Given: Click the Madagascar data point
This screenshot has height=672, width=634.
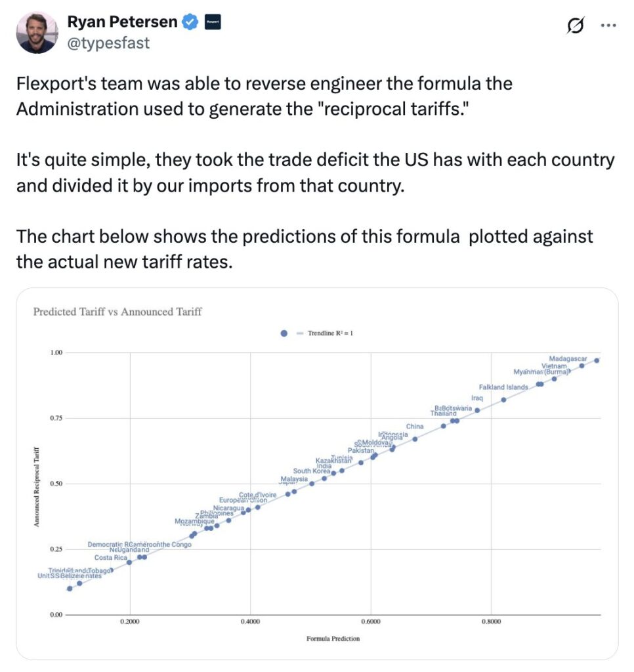Looking at the screenshot, I should (x=597, y=360).
